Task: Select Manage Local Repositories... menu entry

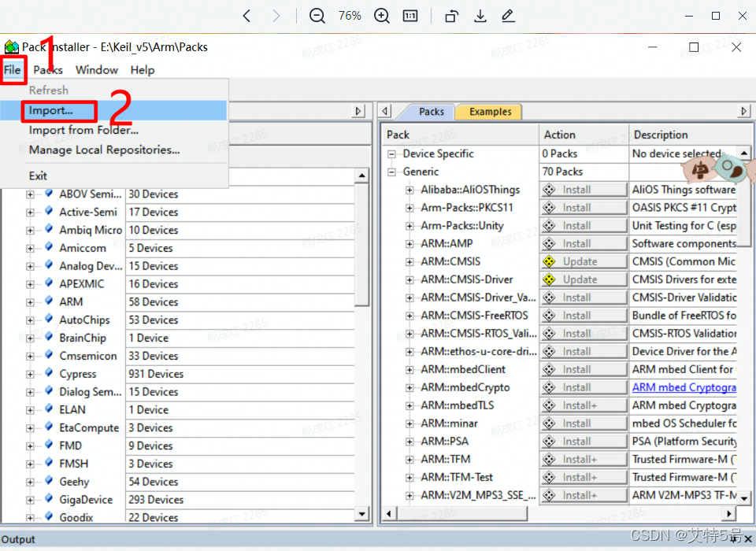Action: coord(113,150)
